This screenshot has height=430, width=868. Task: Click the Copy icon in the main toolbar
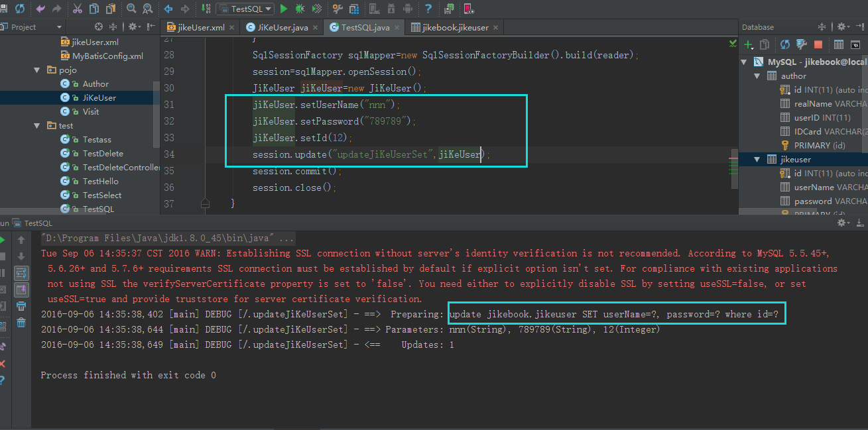[93, 9]
